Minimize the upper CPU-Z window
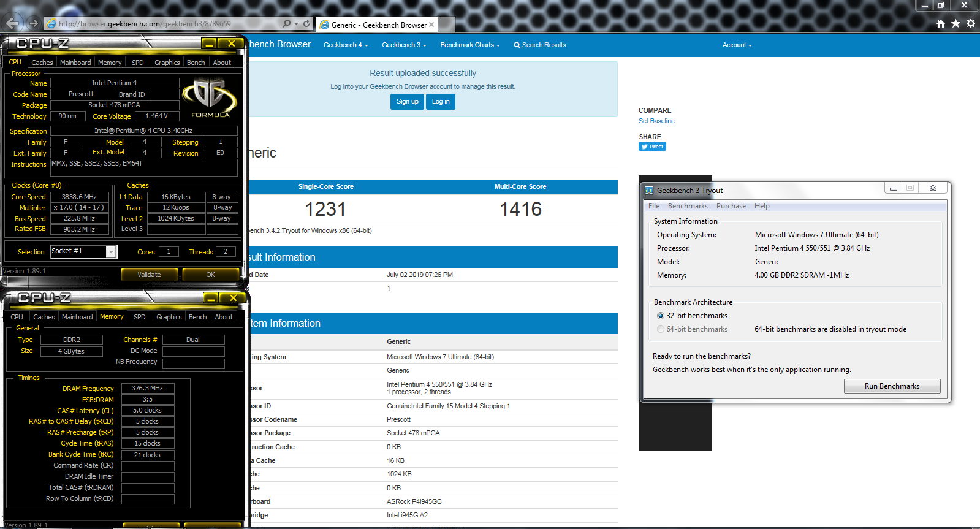The image size is (980, 529). (x=209, y=44)
